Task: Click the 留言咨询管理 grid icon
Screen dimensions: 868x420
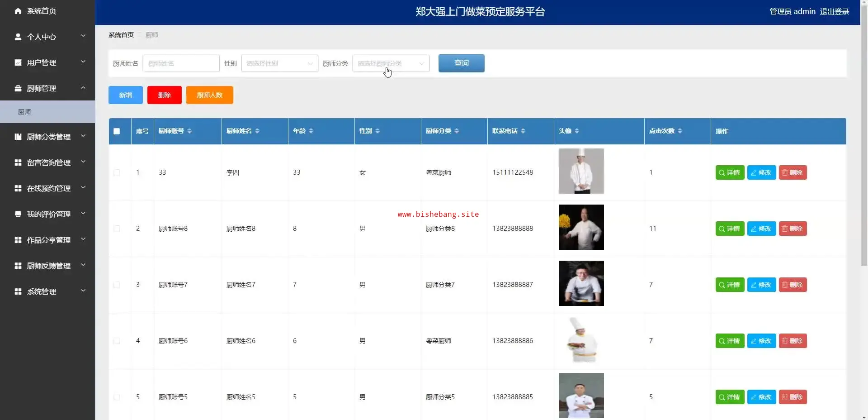Action: click(18, 162)
